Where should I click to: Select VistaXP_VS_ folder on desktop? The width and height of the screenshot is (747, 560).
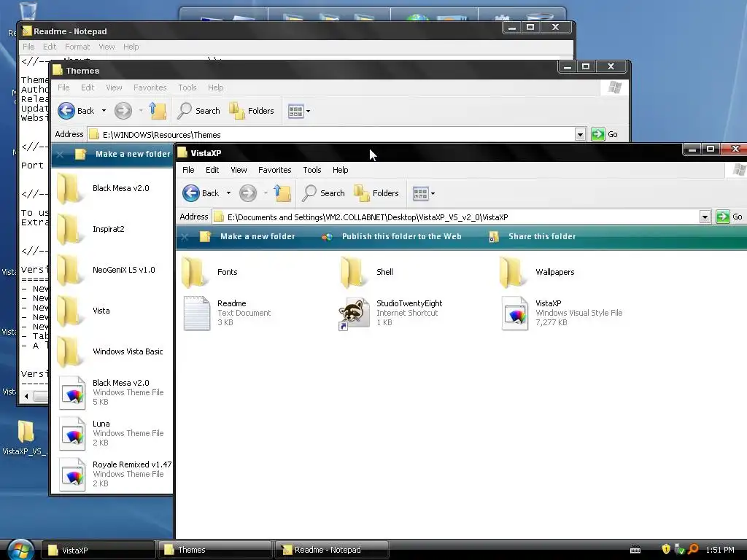point(25,438)
